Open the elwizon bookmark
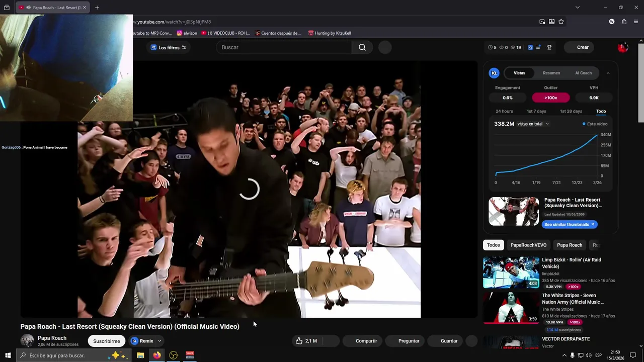 [187, 33]
